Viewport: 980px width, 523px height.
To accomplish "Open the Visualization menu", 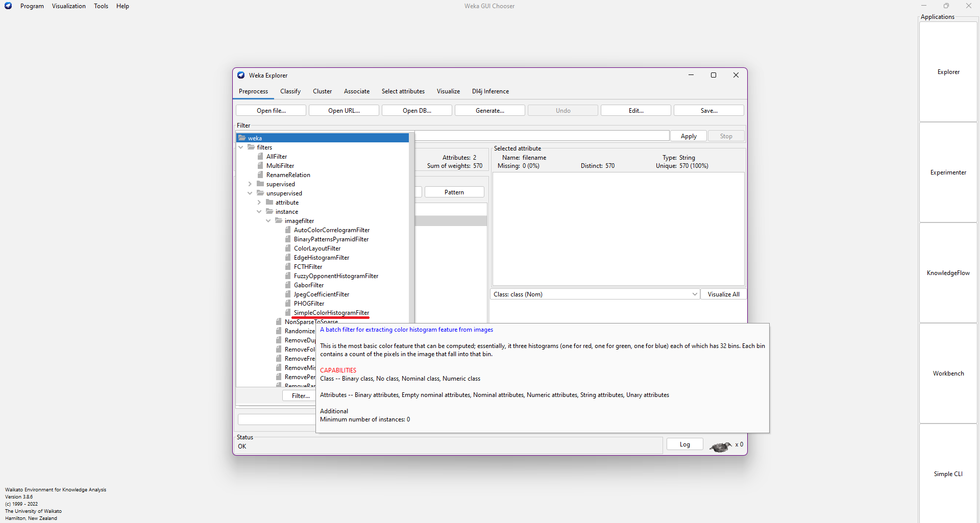I will [68, 6].
